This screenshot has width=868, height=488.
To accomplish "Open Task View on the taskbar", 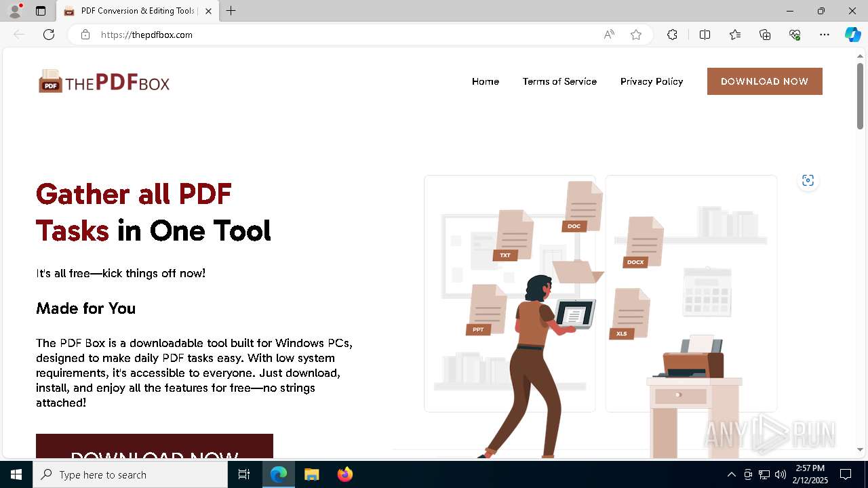I will click(245, 474).
